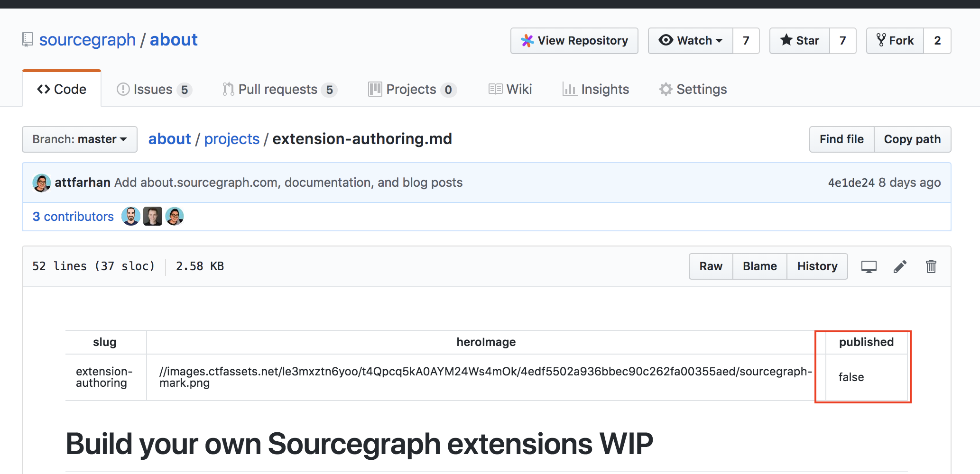Click the 'Build your own Sourcegraph extensions WIP' heading

[360, 444]
